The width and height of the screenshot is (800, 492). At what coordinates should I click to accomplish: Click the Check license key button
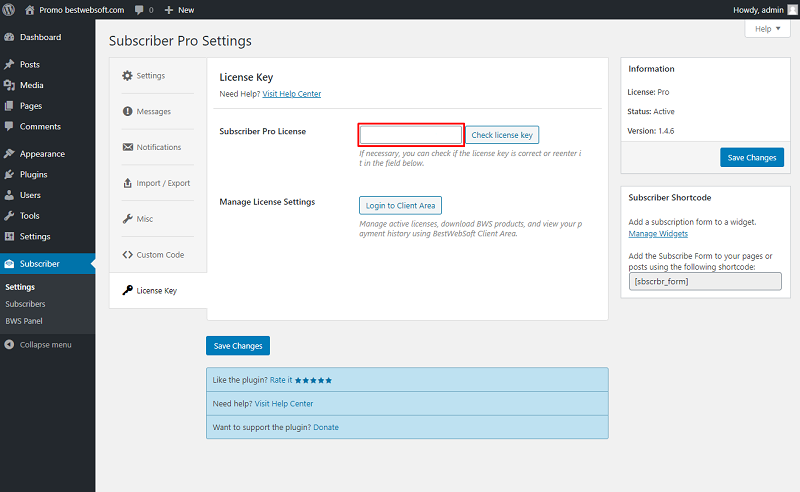click(502, 135)
